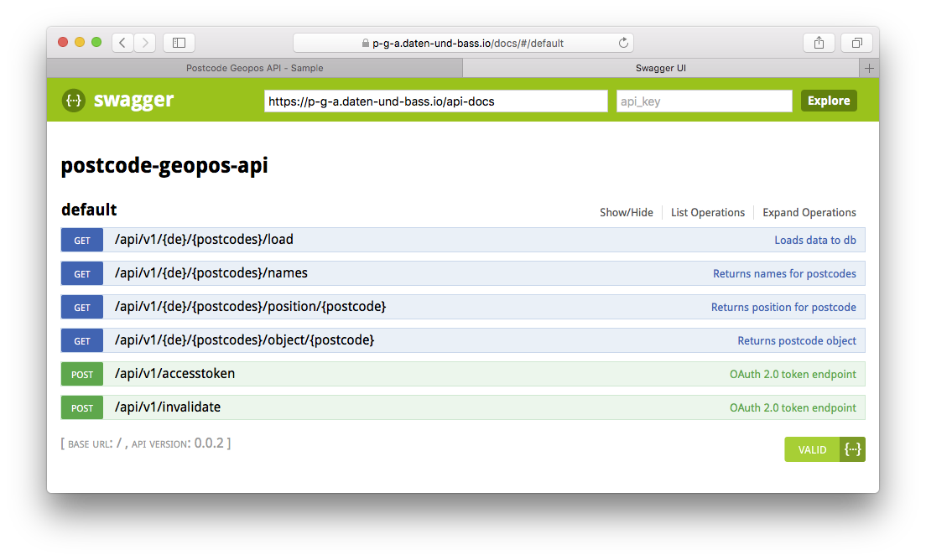The width and height of the screenshot is (926, 560).
Task: Click Returns names for postcodes description
Action: 784,274
